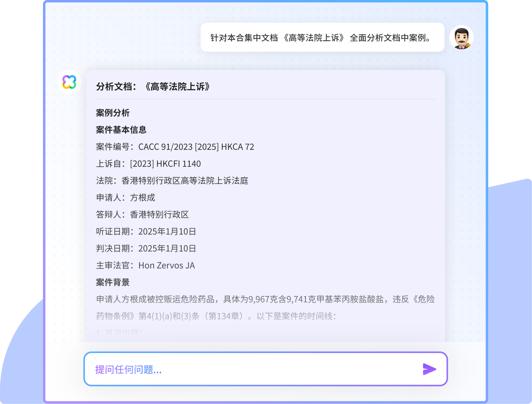Click the case number CACC 91/2023 line
This screenshot has width=532, height=404.
(x=175, y=147)
